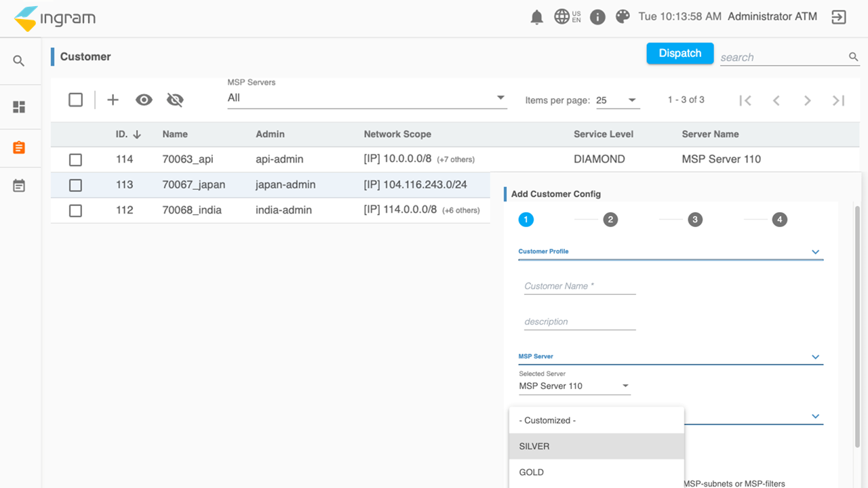
Task: Click the Dispatch button
Action: (679, 54)
